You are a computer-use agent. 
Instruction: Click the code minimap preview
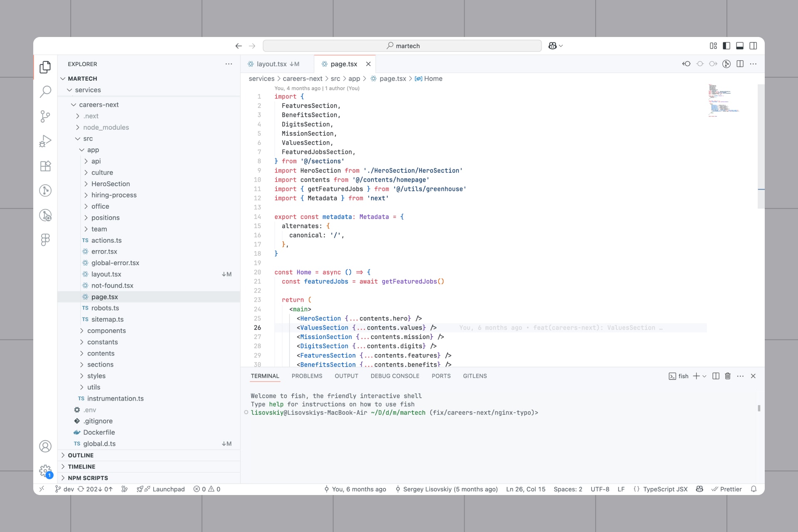723,101
